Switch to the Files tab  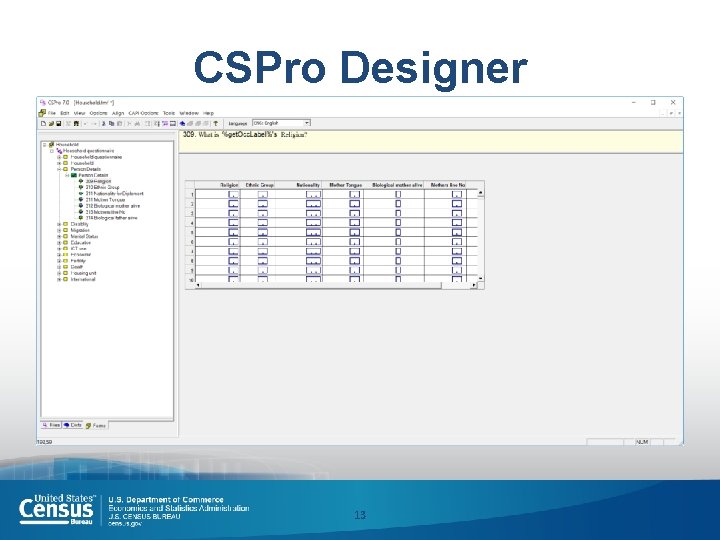[51, 425]
